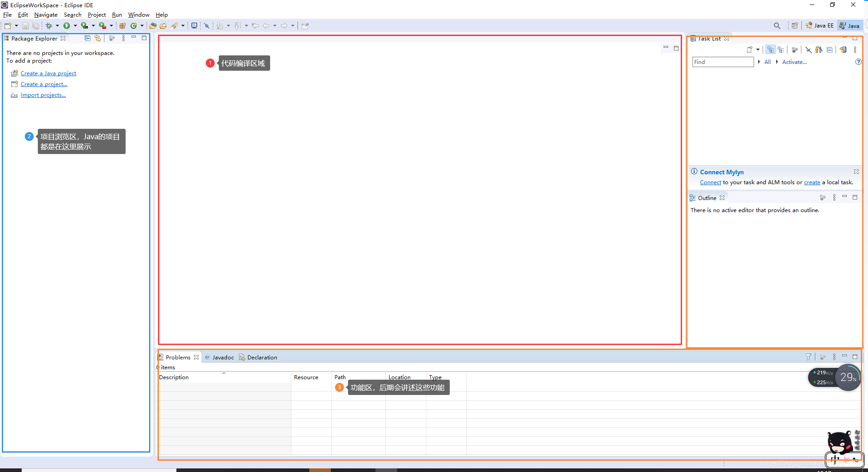Click Create a Java project link
868x472 pixels.
pyautogui.click(x=49, y=73)
